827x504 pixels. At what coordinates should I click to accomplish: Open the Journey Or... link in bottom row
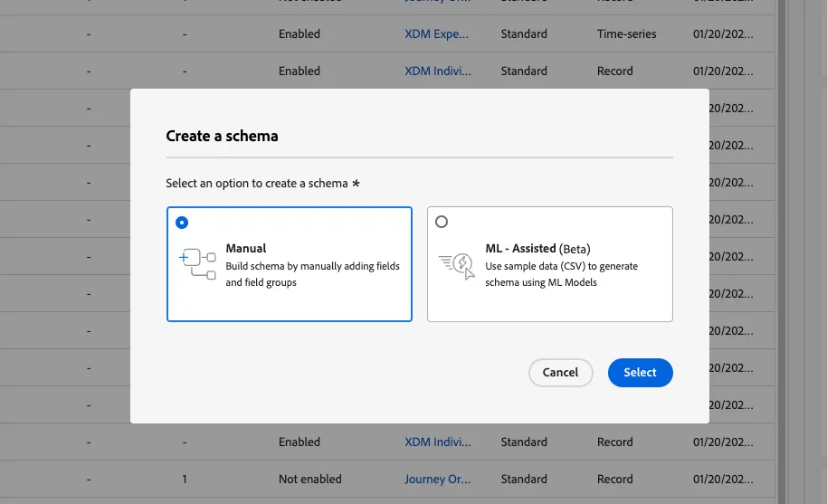tap(437, 480)
